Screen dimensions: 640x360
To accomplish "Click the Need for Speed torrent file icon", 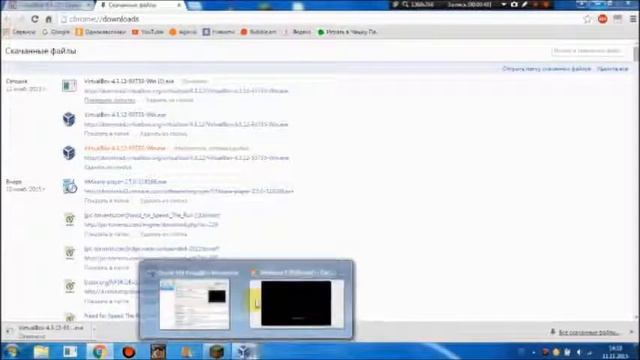I will click(70, 220).
